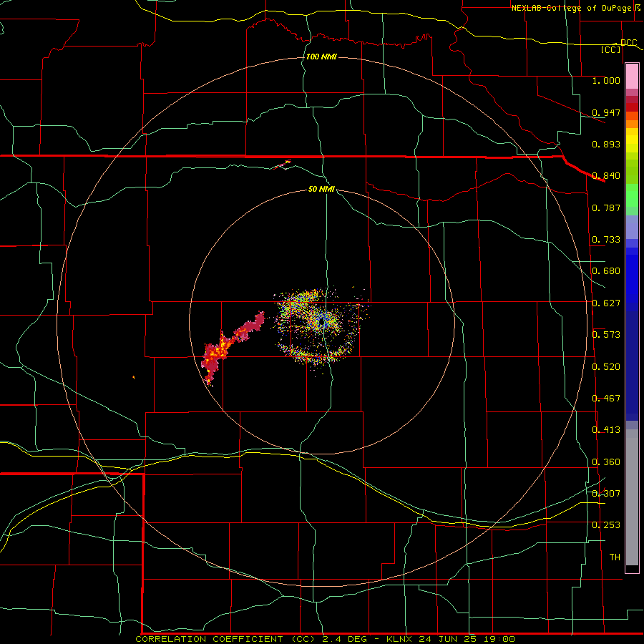Click the 0.573 scale value
This screenshot has height=644, width=644.
[606, 335]
